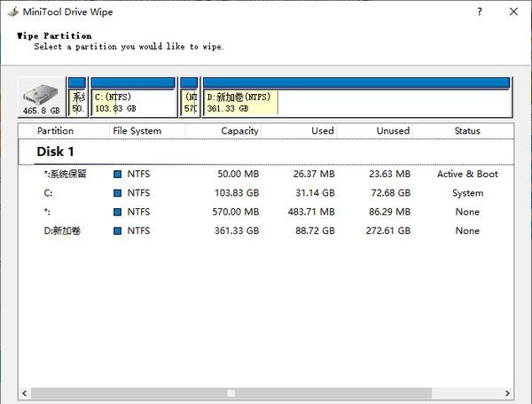This screenshot has height=404, width=532.
Task: Click the blue NTFS icon in C: row
Action: coord(117,193)
